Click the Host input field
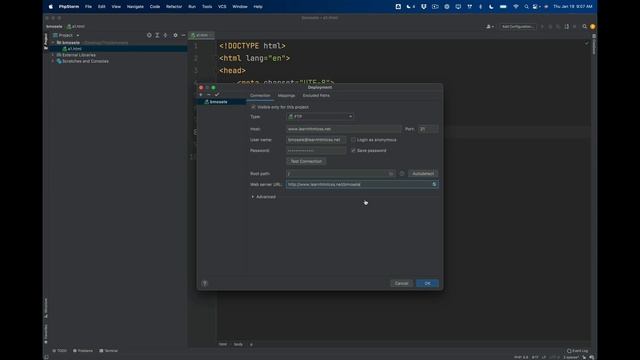Image resolution: width=640 pixels, height=360 pixels. point(343,129)
